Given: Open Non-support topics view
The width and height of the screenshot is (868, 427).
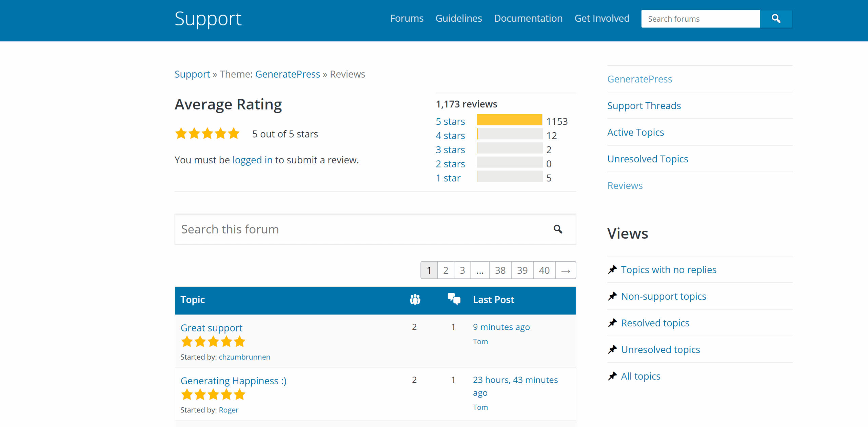Looking at the screenshot, I should 664,297.
